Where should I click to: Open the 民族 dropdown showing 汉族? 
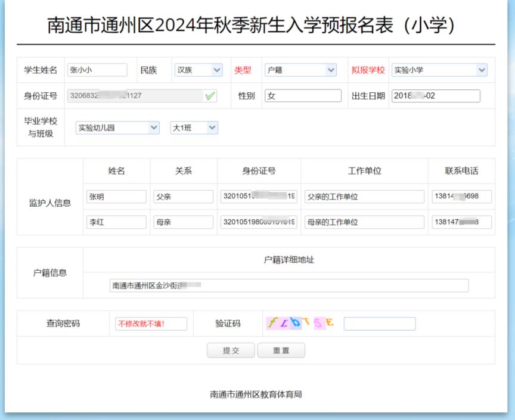[198, 70]
